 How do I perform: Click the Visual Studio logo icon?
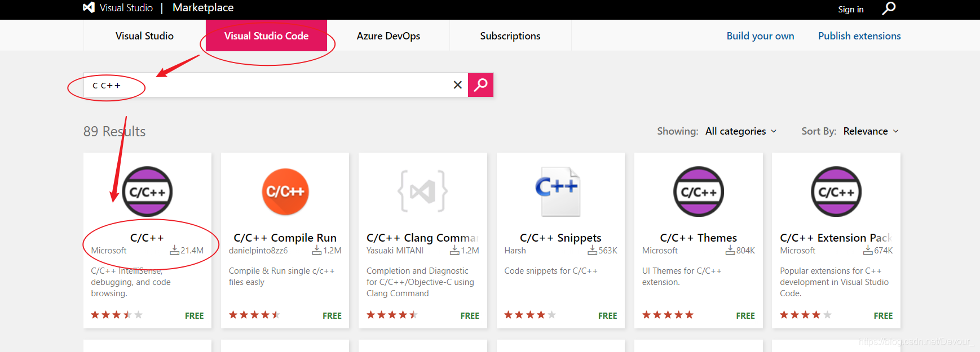[x=89, y=7]
